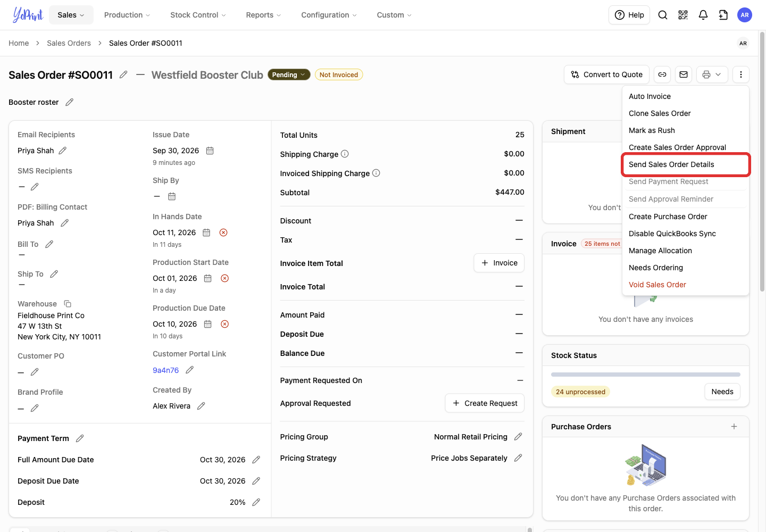The image size is (766, 532).
Task: Show Shipping Charge info tooltip
Action: tap(345, 154)
